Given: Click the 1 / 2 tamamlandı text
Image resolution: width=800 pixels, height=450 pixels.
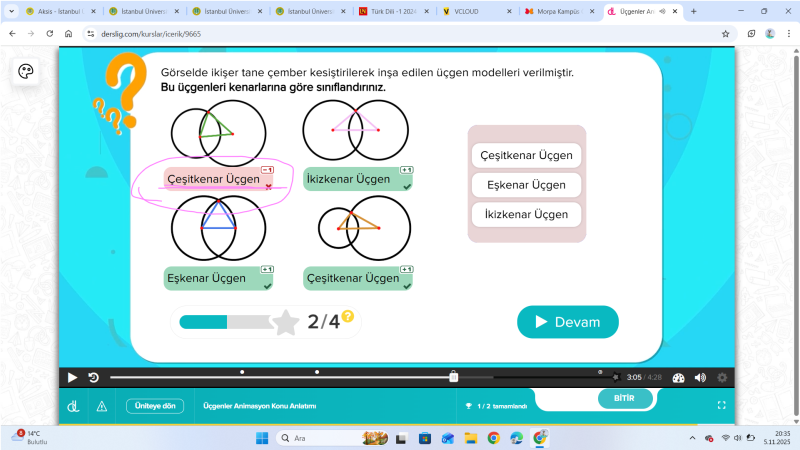Looking at the screenshot, I should point(502,406).
